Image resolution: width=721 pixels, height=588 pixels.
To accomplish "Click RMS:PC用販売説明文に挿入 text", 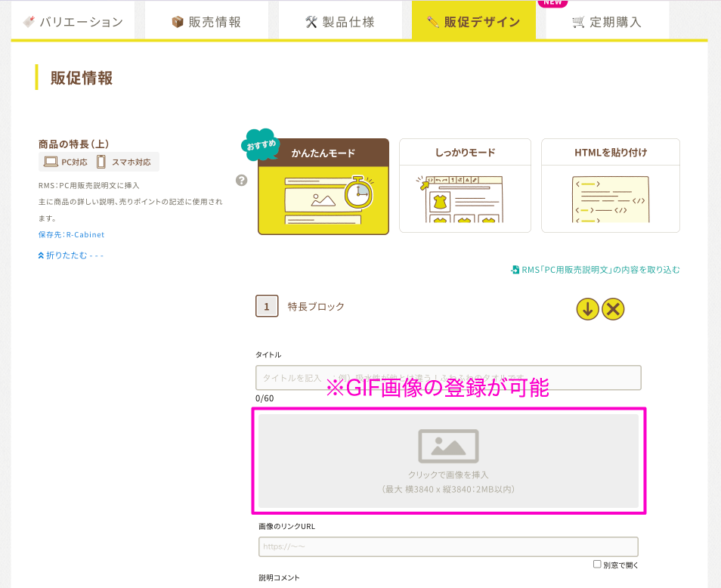I will coord(88,186).
